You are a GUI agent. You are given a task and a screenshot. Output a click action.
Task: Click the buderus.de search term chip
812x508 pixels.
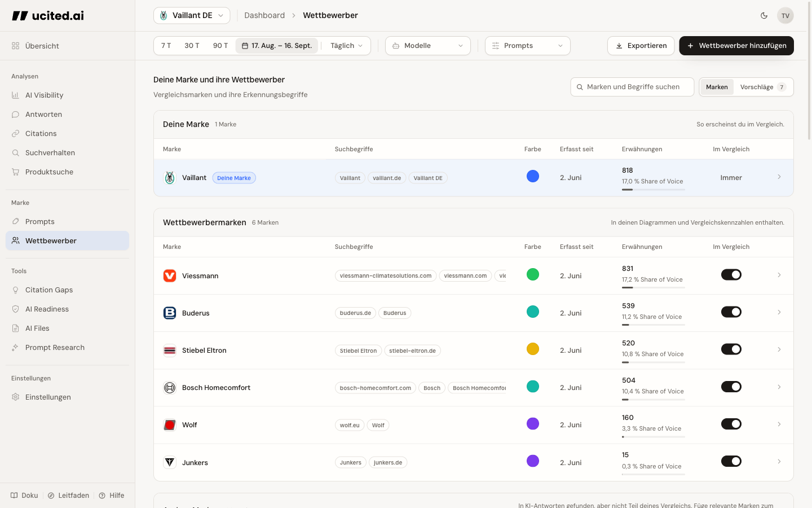pyautogui.click(x=355, y=313)
